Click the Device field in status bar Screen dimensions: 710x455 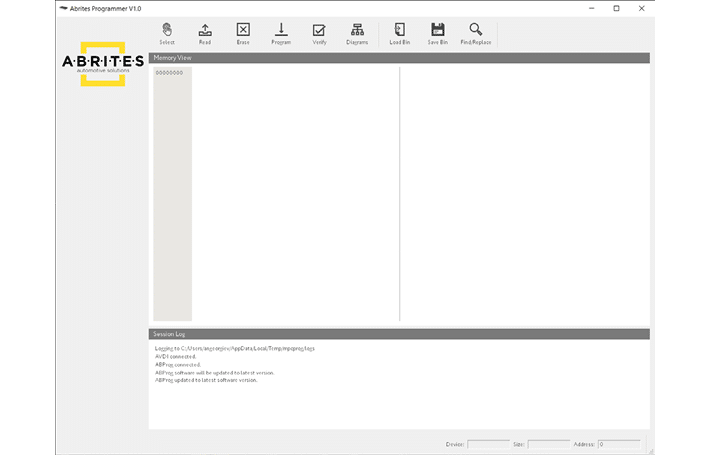(488, 443)
